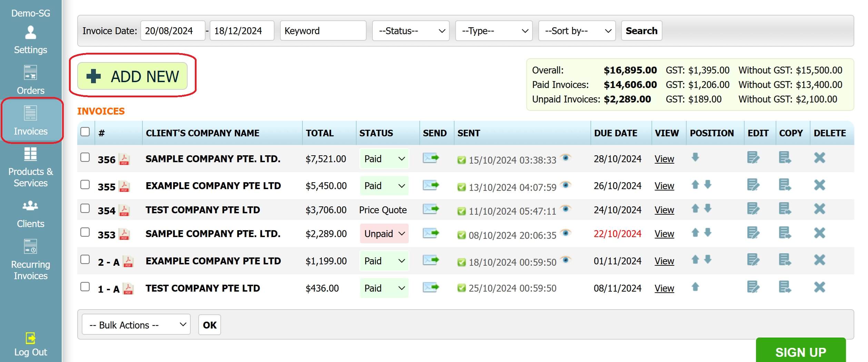
Task: Change Paid status of invoice 1 - A
Action: click(384, 288)
